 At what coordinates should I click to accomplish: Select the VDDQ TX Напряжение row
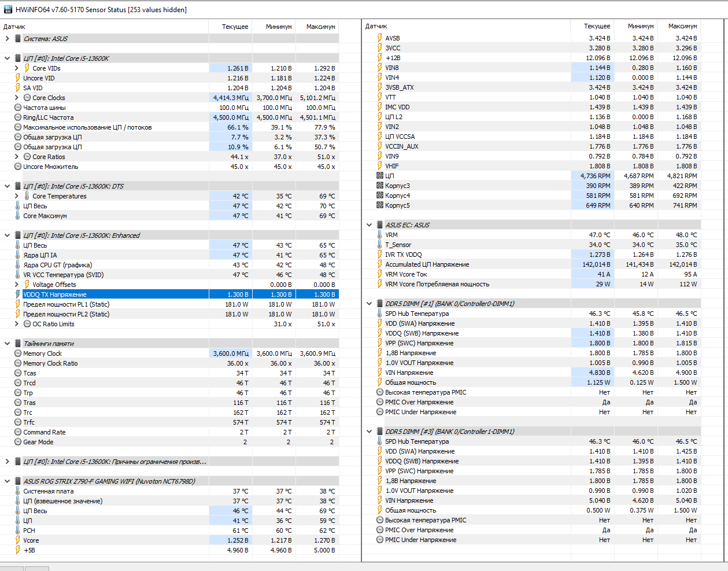[169, 294]
